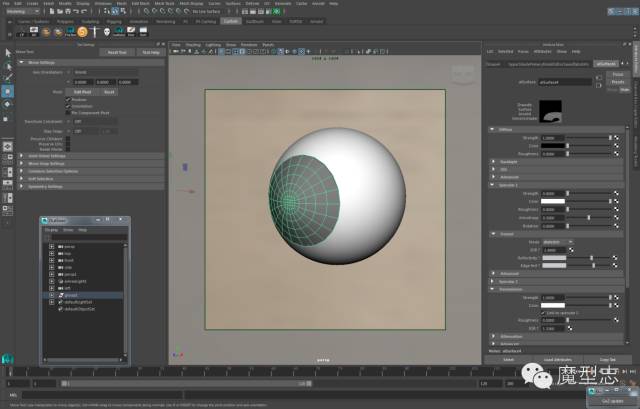Open the Coating Mode dropdown
Image resolution: width=640 pixels, height=409 pixels.
[x=558, y=242]
